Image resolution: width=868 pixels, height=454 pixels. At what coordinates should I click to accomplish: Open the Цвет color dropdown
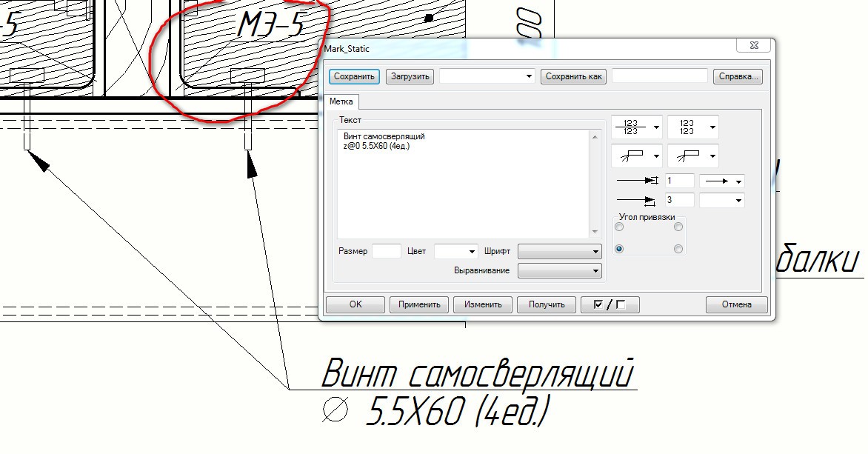click(455, 251)
